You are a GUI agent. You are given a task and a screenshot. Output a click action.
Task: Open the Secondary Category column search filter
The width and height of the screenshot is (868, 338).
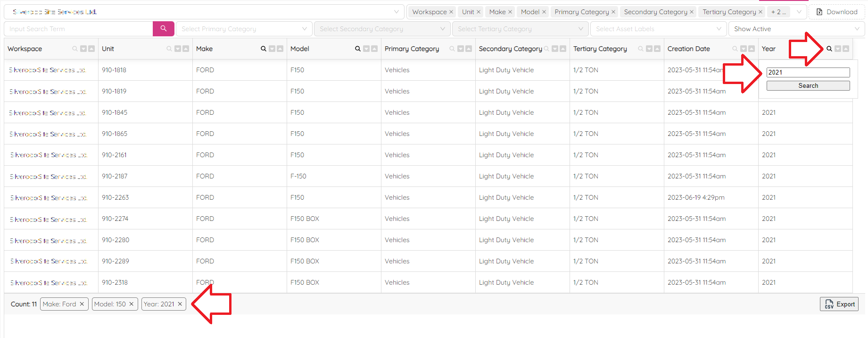[546, 49]
